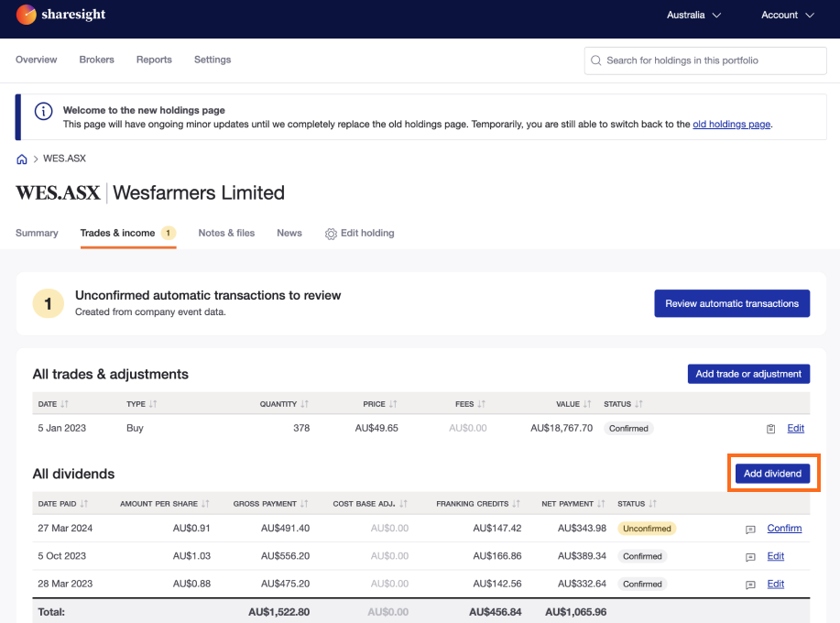Sort trades by STATUS column
The height and width of the screenshot is (623, 840).
point(623,404)
